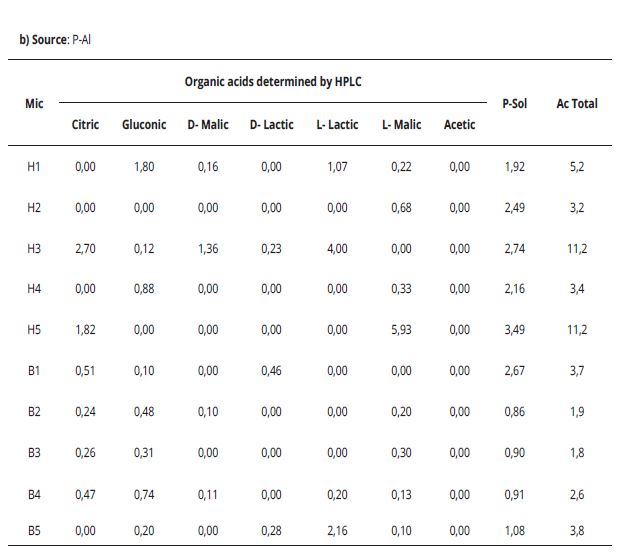The width and height of the screenshot is (618, 552).
Task: Click the 2,70 Citric value in row H3
Action: [85, 249]
